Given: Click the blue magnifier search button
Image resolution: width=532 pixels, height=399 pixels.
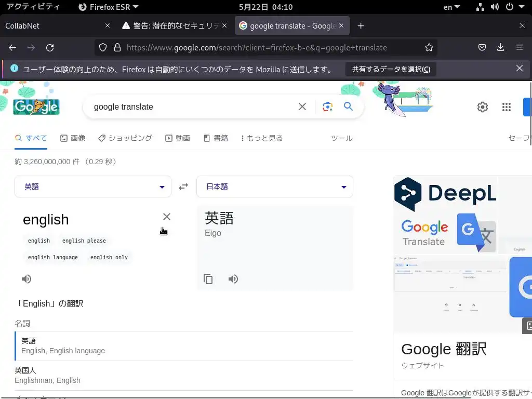Looking at the screenshot, I should [348, 106].
